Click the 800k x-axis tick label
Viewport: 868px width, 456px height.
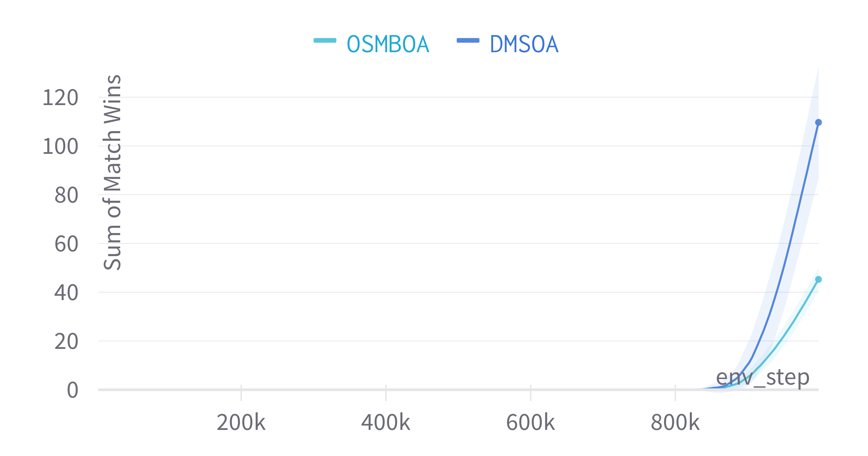tap(675, 422)
